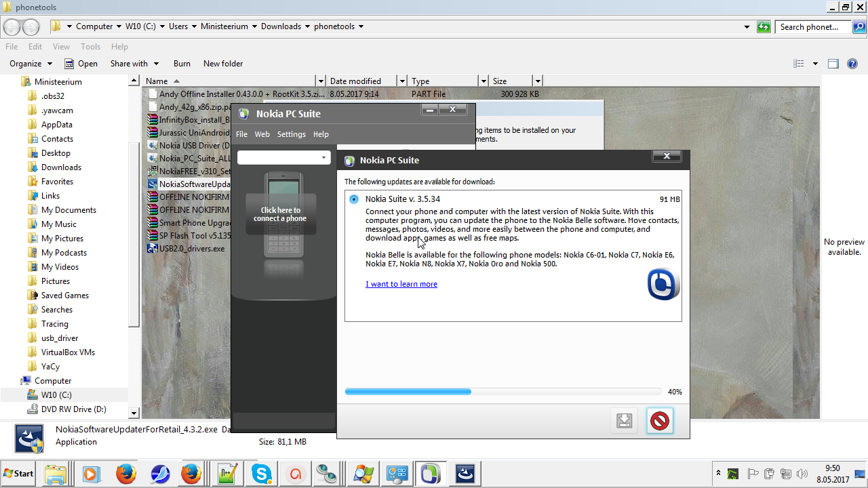Open the Name column filter dropdown
This screenshot has height=488, width=868.
(x=321, y=81)
